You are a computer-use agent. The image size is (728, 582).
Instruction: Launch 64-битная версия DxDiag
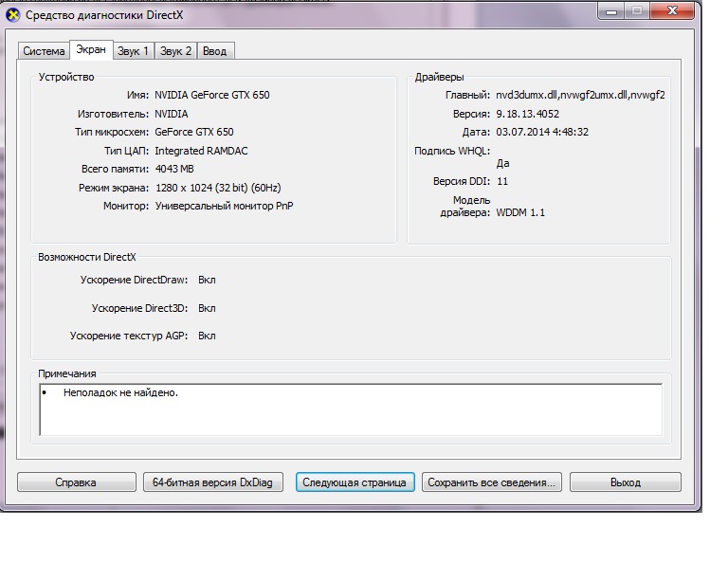[212, 482]
